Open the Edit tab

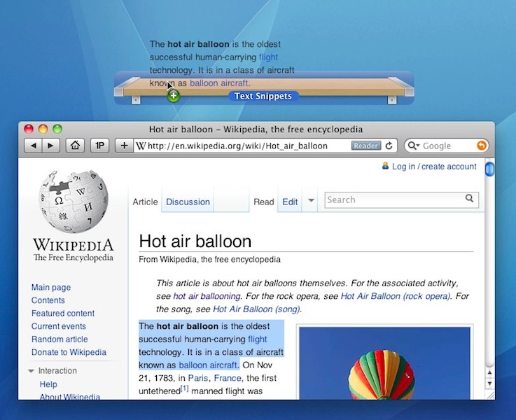tap(290, 202)
